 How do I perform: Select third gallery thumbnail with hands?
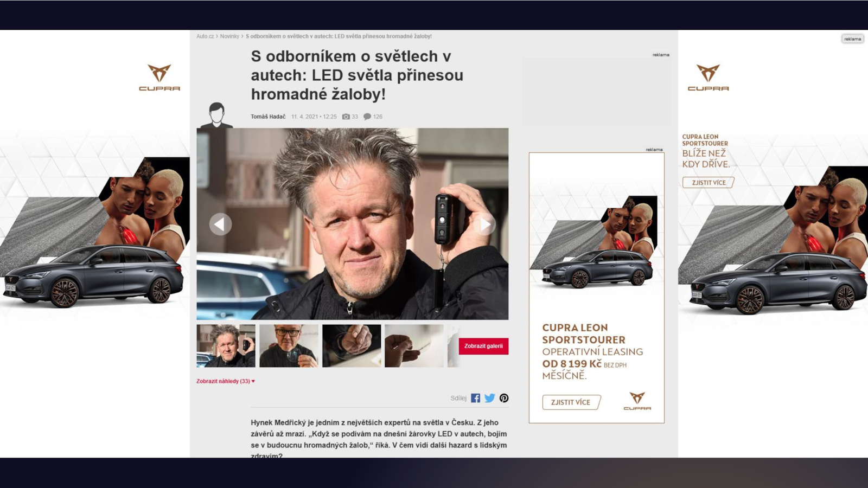(x=352, y=346)
